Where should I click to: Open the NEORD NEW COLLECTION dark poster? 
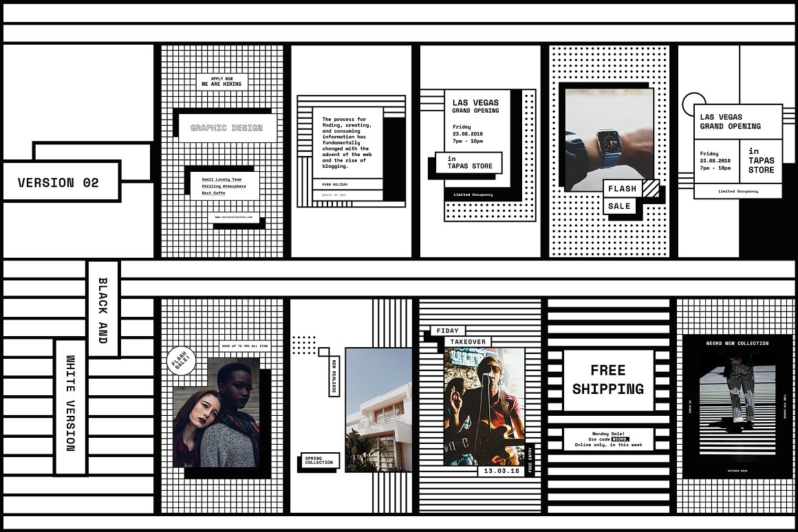tap(737, 406)
